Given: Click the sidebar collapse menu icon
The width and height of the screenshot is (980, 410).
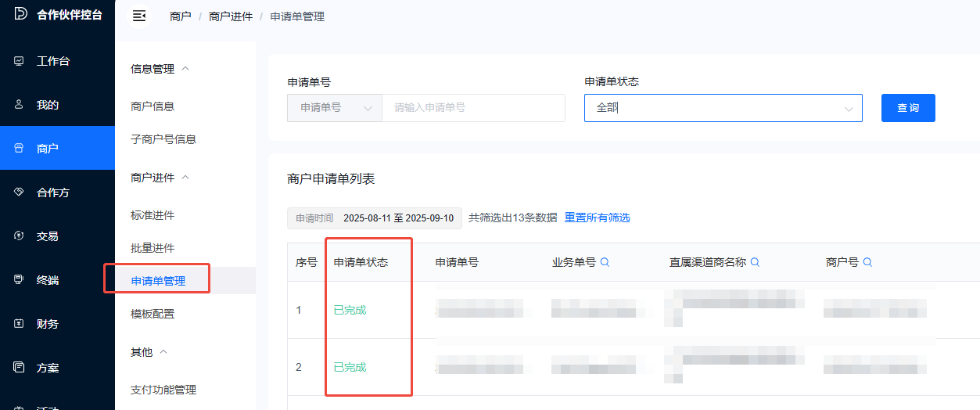Looking at the screenshot, I should [x=139, y=16].
